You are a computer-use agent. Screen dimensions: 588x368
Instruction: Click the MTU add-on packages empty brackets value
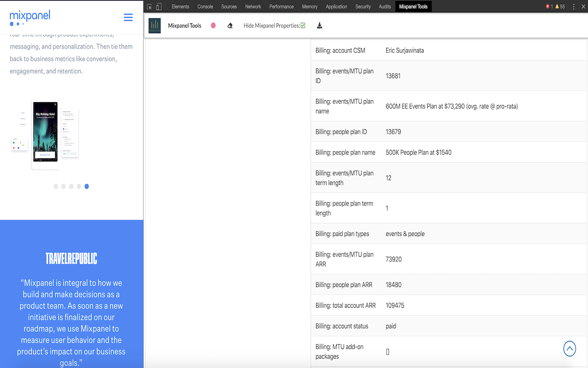click(388, 352)
